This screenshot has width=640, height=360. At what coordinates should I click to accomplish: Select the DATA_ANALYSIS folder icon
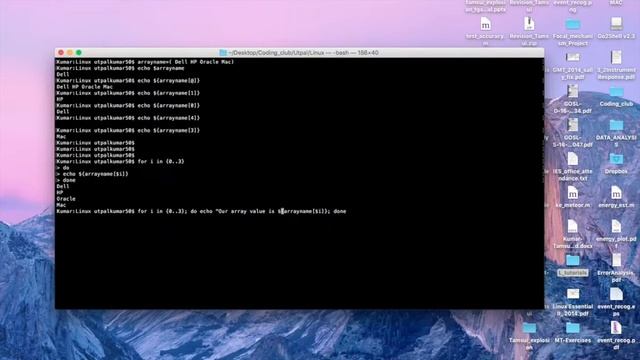616,126
